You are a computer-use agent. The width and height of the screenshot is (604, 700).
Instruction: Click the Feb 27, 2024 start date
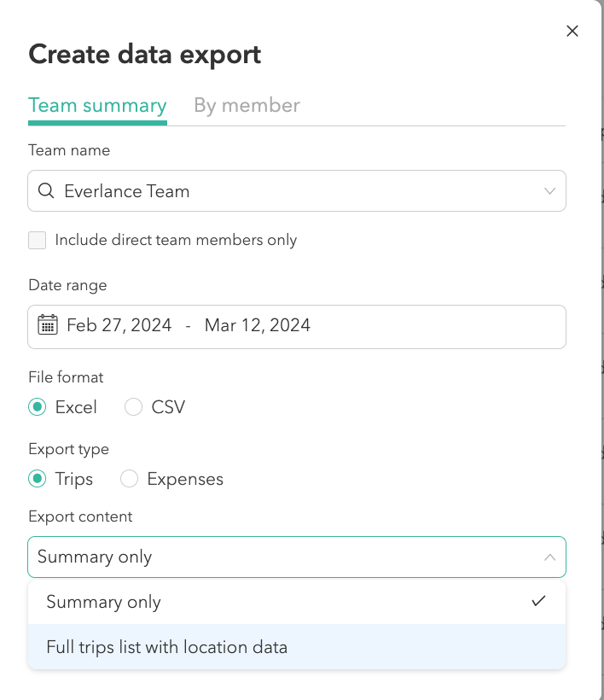pos(119,325)
